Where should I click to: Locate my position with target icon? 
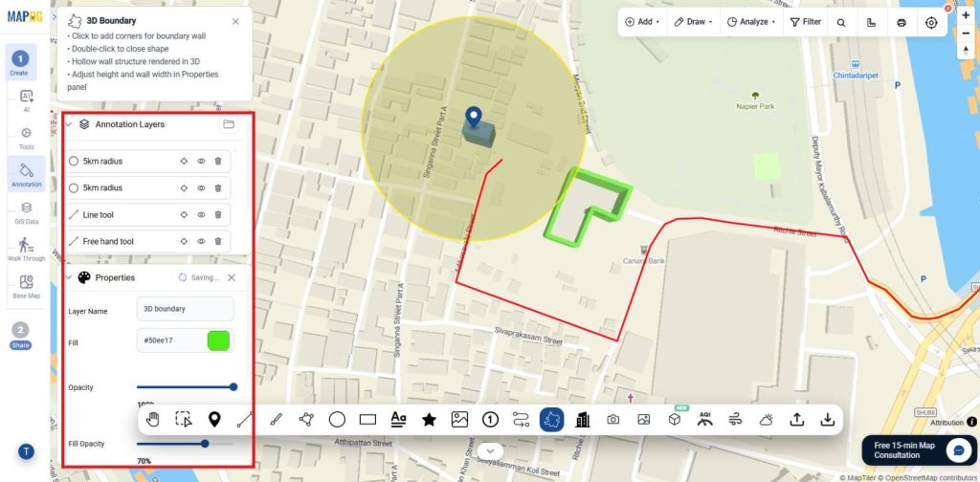pyautogui.click(x=931, y=22)
